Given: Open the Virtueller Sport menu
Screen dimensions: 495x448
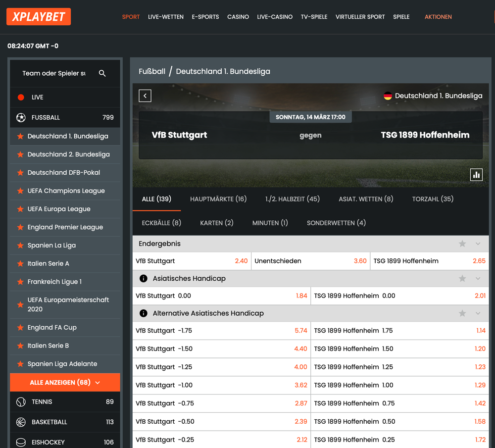Looking at the screenshot, I should [x=360, y=17].
